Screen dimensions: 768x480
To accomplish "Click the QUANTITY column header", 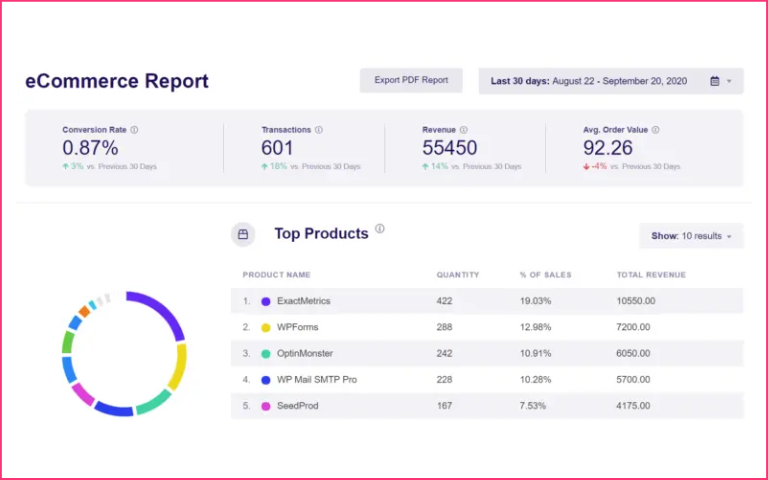I will [x=458, y=275].
